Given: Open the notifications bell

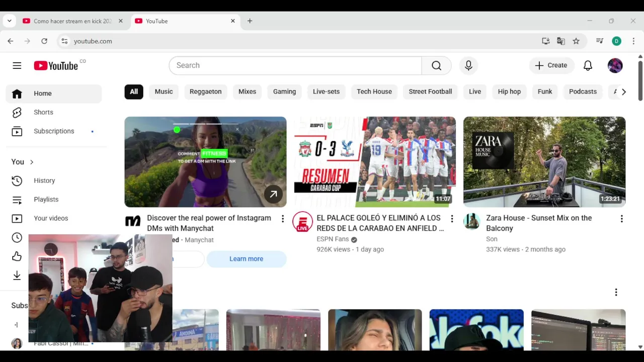Looking at the screenshot, I should 588,65.
